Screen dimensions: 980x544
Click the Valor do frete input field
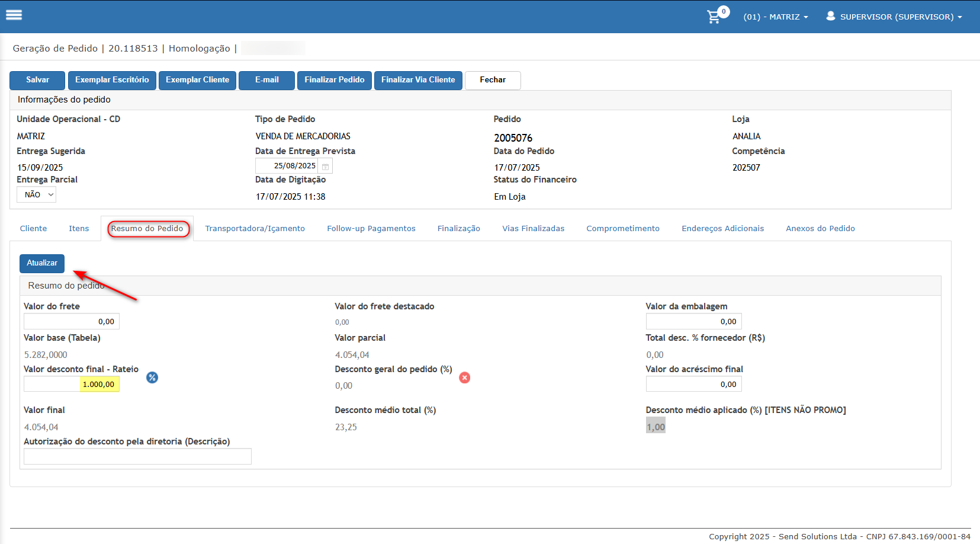tap(72, 322)
